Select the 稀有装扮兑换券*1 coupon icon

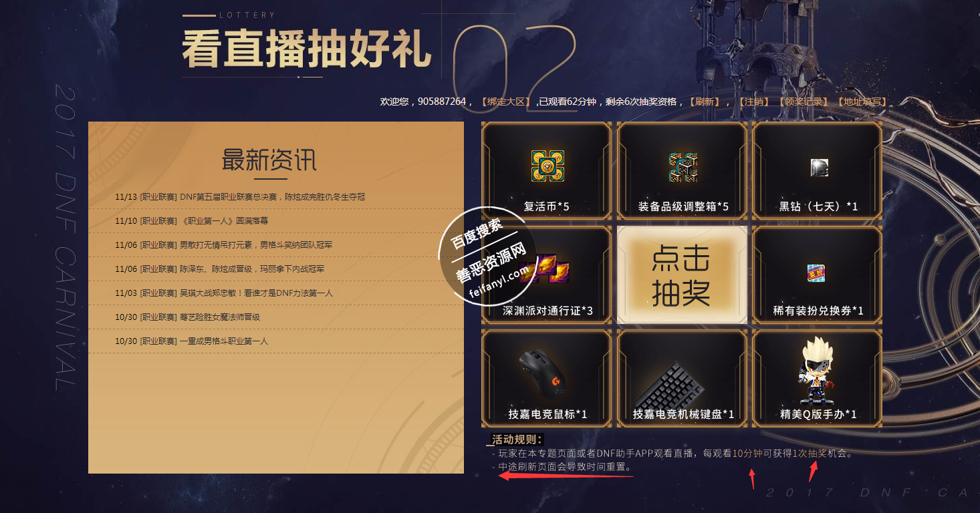tap(816, 273)
